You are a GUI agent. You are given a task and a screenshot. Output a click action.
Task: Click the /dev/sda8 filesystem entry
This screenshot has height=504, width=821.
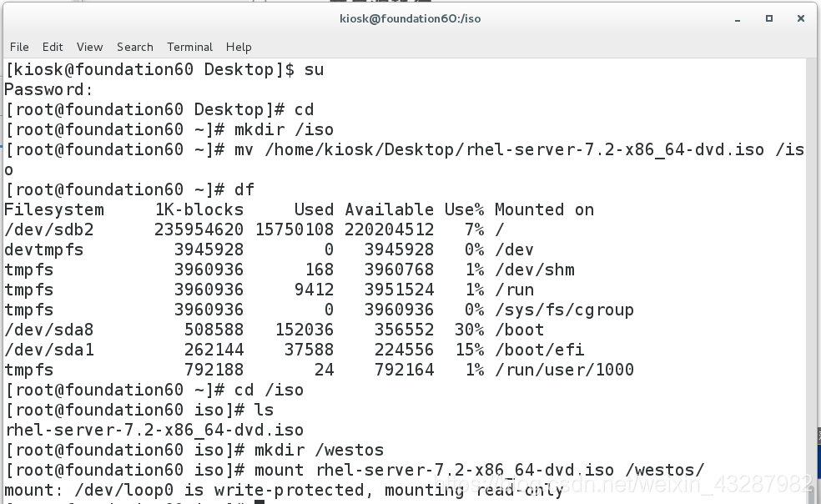click(x=49, y=330)
